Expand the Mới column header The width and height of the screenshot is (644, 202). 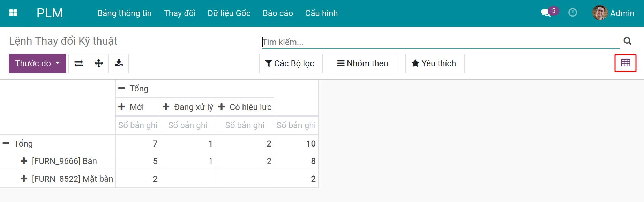(136, 107)
